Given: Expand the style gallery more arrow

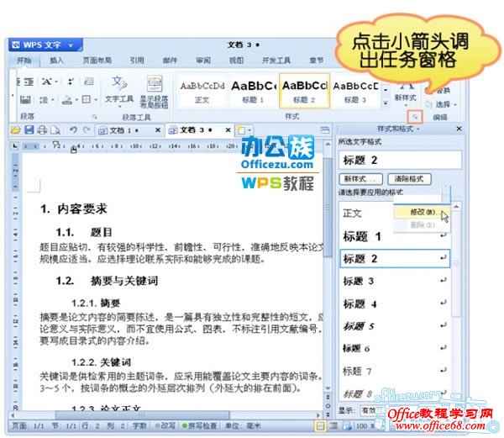Looking at the screenshot, I should pyautogui.click(x=386, y=103).
